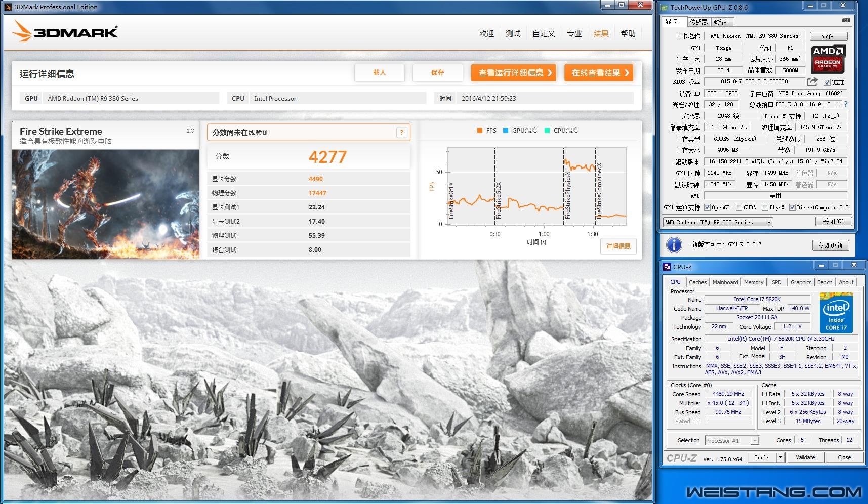Maximize the 3DMark Professional Edition window
The width and height of the screenshot is (868, 504).
621,5
